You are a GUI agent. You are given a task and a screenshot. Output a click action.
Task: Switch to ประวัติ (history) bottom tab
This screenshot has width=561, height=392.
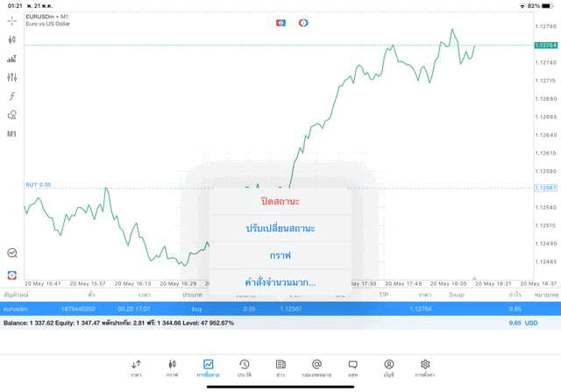(x=245, y=367)
